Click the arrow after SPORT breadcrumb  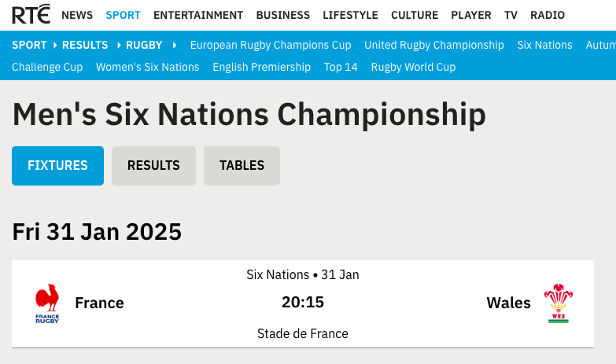[55, 45]
